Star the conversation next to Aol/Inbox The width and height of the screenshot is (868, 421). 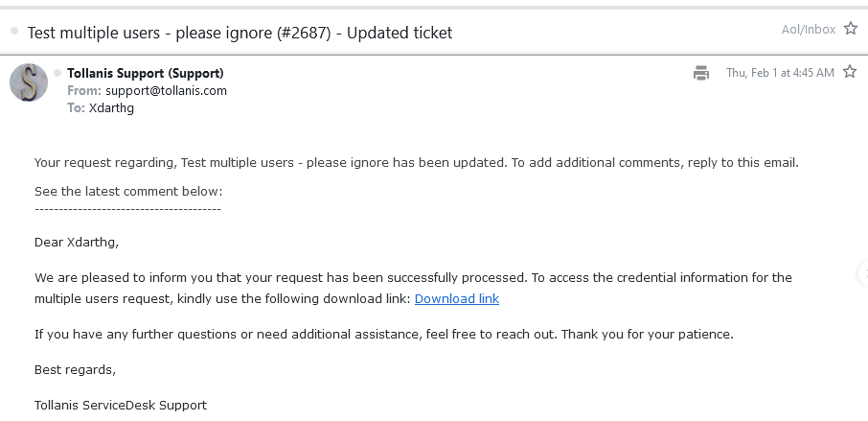tap(850, 30)
